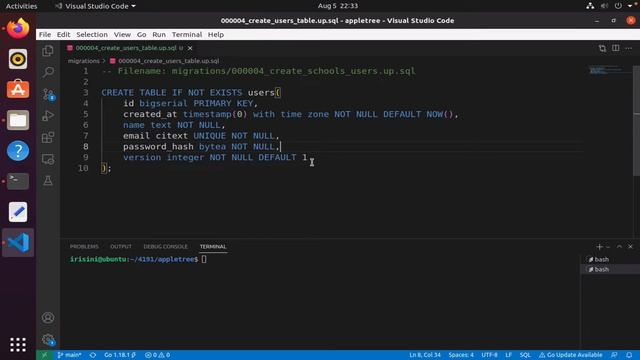640x360 pixels.
Task: Open the notifications bell
Action: click(x=629, y=355)
